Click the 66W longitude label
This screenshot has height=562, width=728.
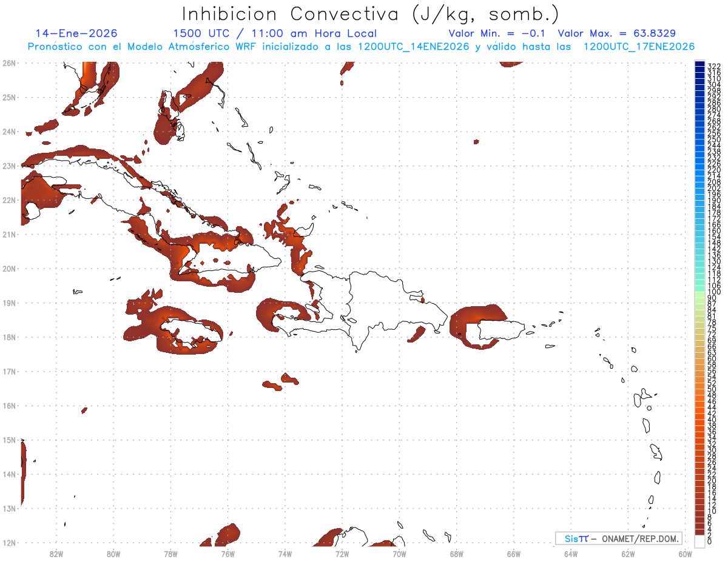pos(514,554)
